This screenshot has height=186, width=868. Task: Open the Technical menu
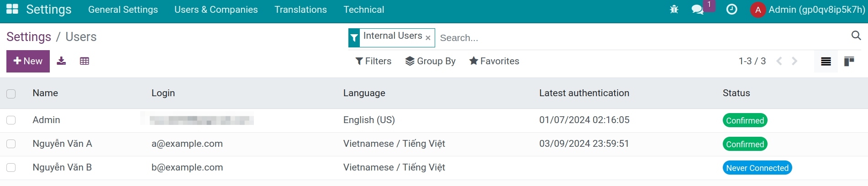coord(363,10)
